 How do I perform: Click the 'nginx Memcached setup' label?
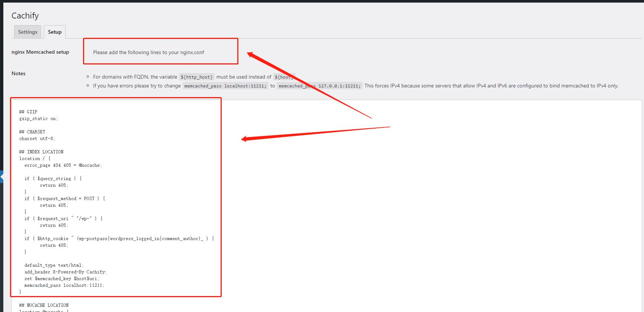coord(40,52)
